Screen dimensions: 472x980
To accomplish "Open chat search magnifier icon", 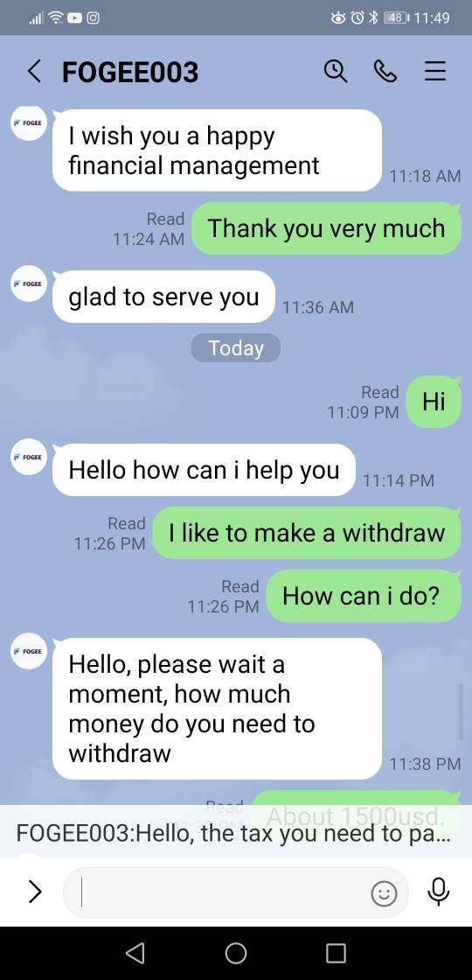I will [336, 71].
